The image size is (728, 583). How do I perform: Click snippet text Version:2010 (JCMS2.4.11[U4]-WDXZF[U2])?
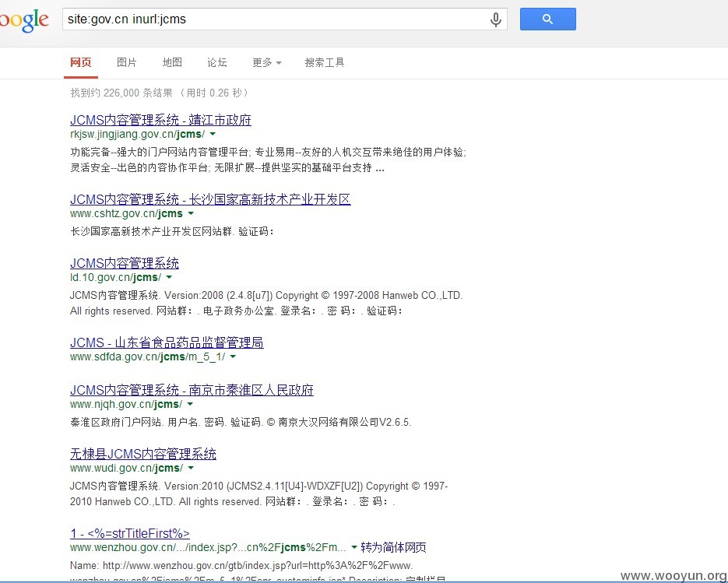(x=264, y=486)
